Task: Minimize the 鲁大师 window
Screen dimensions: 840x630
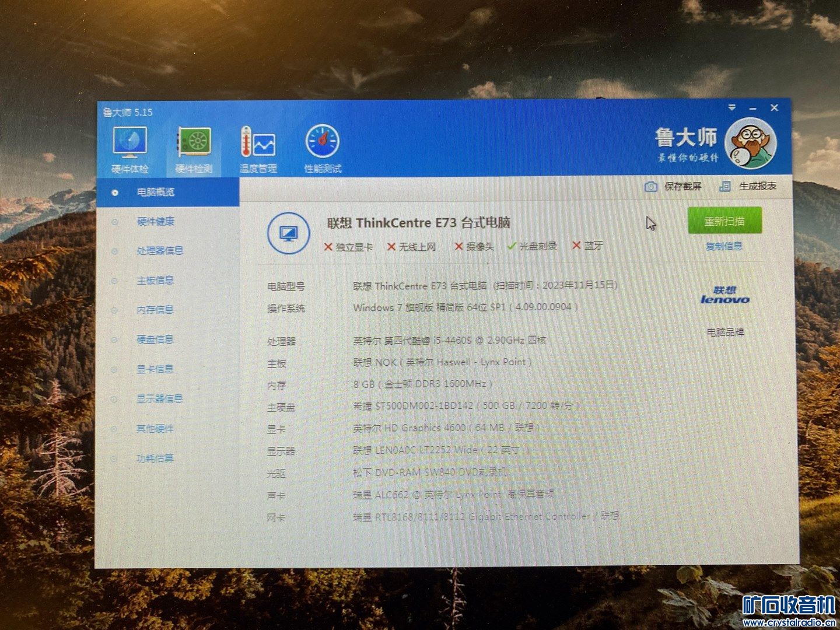Action: point(752,108)
